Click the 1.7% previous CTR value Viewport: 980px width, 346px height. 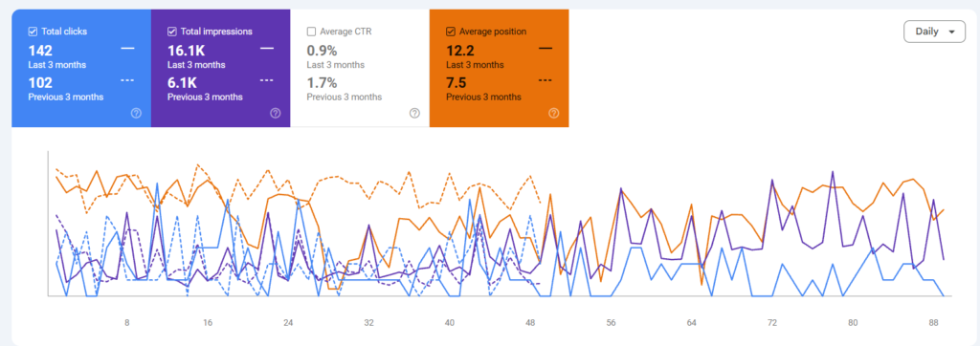[322, 83]
